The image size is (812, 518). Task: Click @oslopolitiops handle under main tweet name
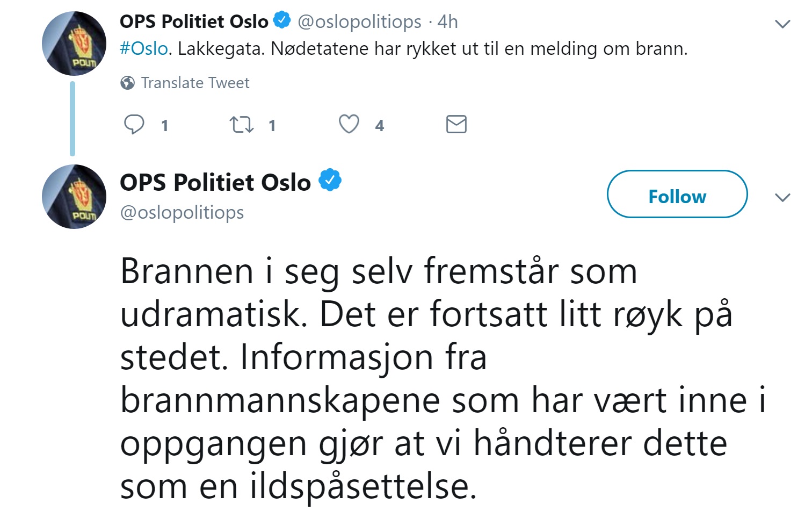[x=182, y=213]
